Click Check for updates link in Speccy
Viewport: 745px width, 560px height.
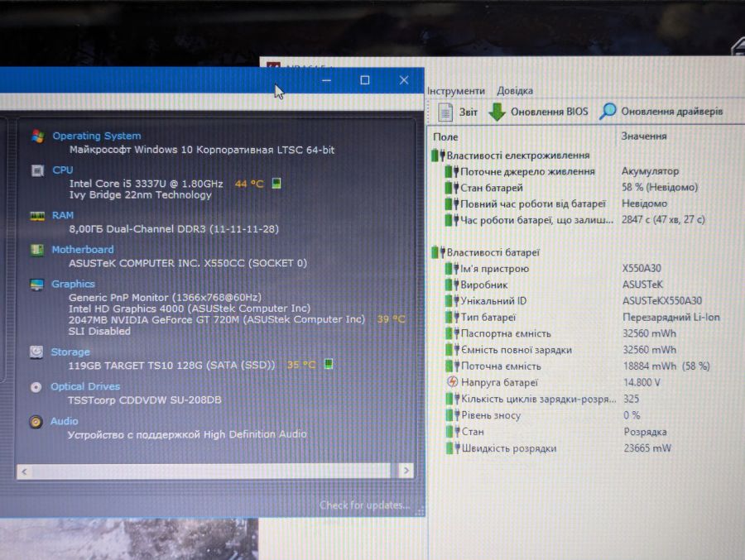364,505
